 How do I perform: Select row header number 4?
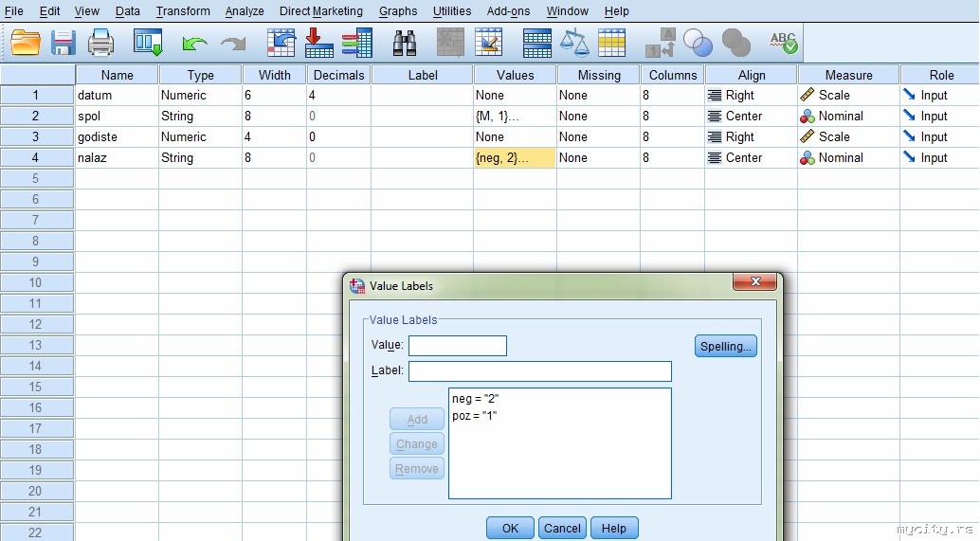(x=36, y=157)
